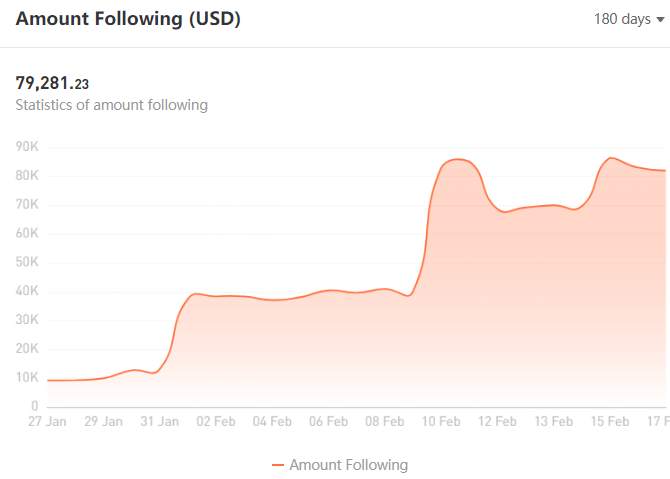This screenshot has height=479, width=670.
Task: Click the chart peak near 10 Feb
Action: [x=457, y=160]
